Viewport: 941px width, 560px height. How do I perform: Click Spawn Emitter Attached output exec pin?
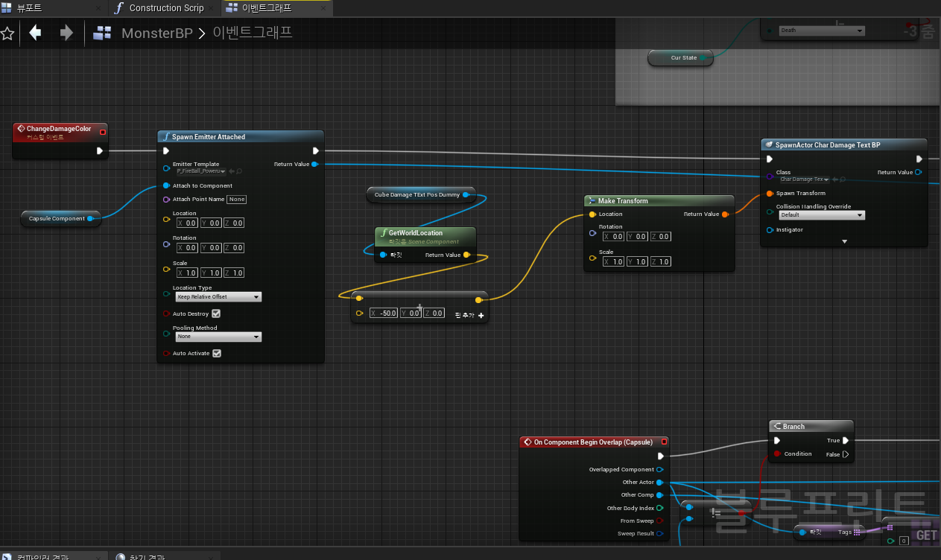pos(316,150)
